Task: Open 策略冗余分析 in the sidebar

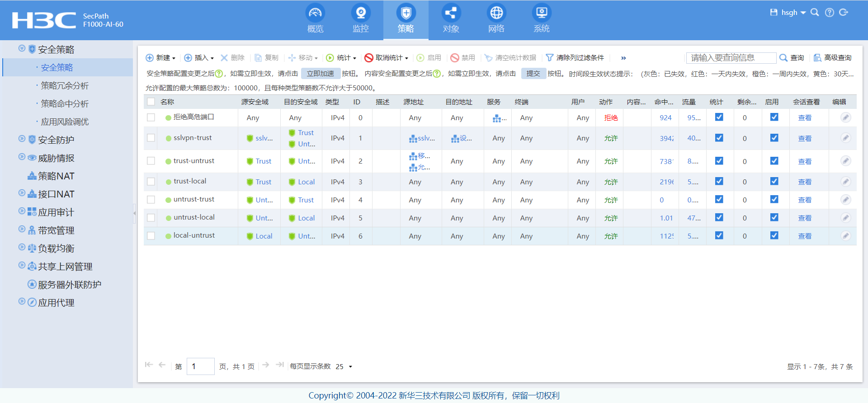Action: [x=65, y=85]
